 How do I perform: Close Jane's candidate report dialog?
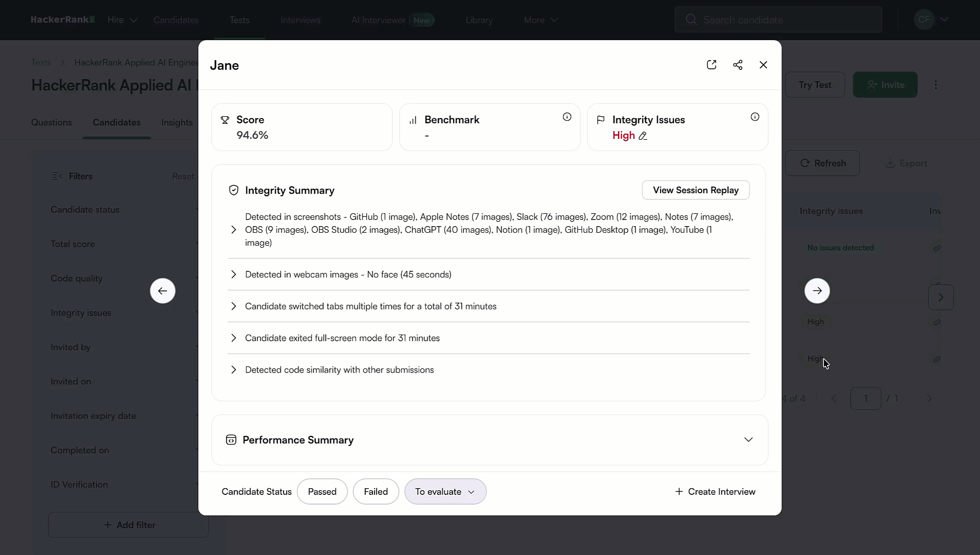click(x=763, y=65)
